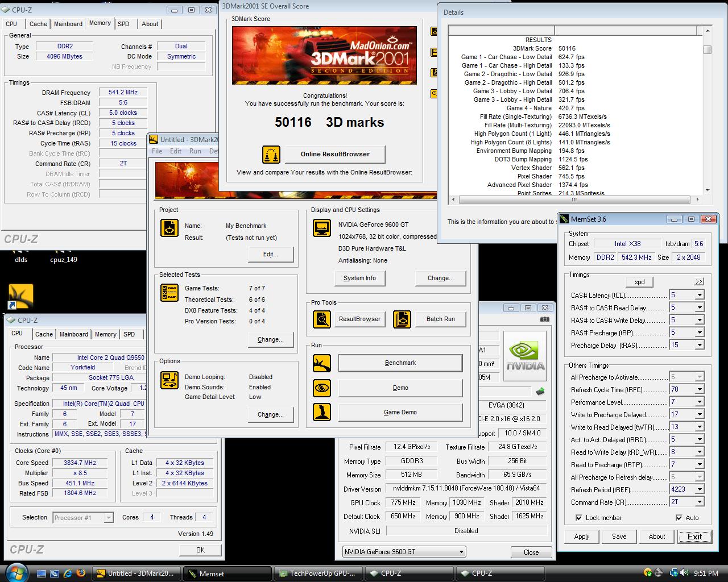728x582 pixels.
Task: Open the Refresh Period (tREF) dropdown
Action: pyautogui.click(x=700, y=489)
